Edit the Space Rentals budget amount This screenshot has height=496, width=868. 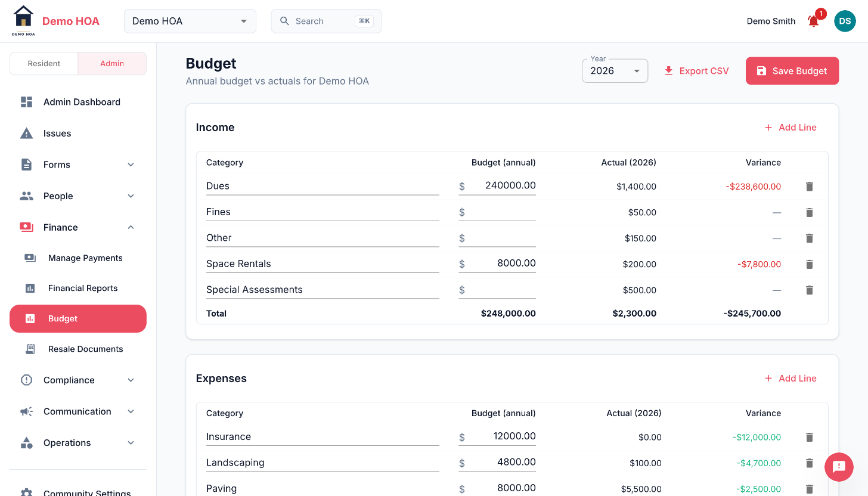(x=497, y=263)
